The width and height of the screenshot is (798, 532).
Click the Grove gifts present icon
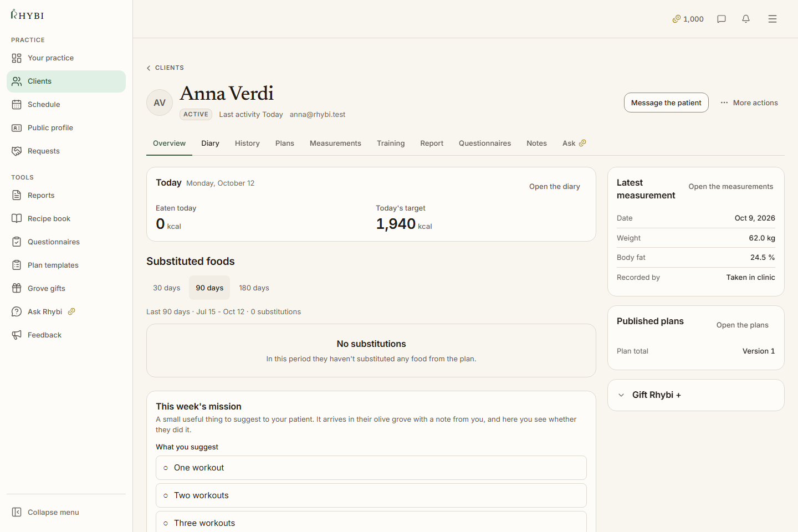17,289
